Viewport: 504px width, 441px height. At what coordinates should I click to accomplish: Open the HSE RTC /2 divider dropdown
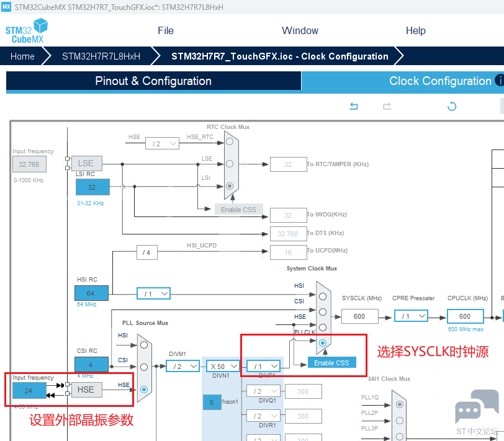162,143
